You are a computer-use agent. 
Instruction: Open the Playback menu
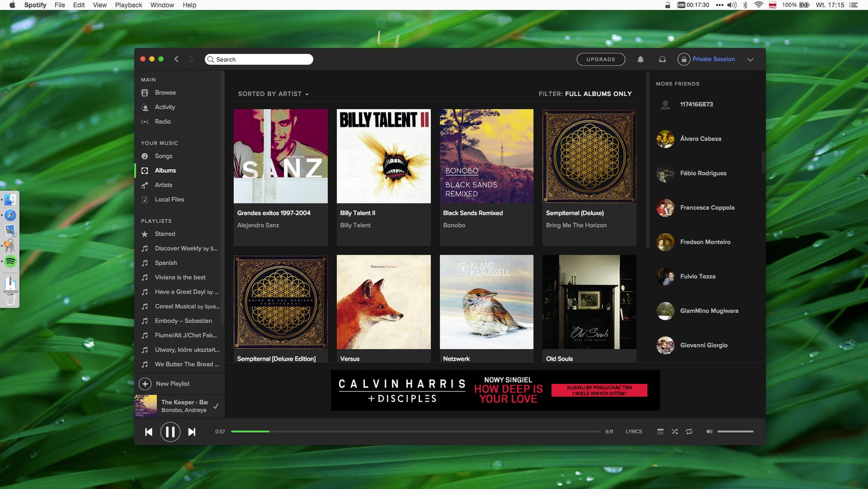[129, 5]
